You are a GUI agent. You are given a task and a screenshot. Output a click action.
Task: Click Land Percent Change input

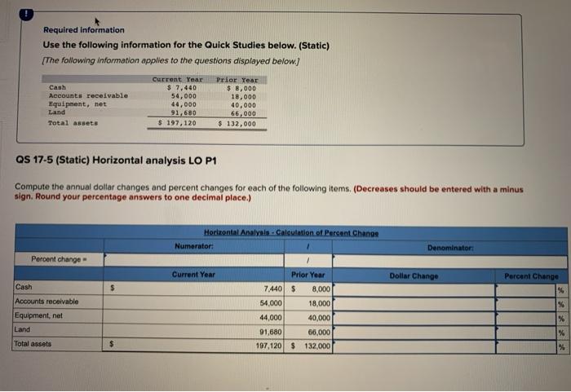coord(526,333)
